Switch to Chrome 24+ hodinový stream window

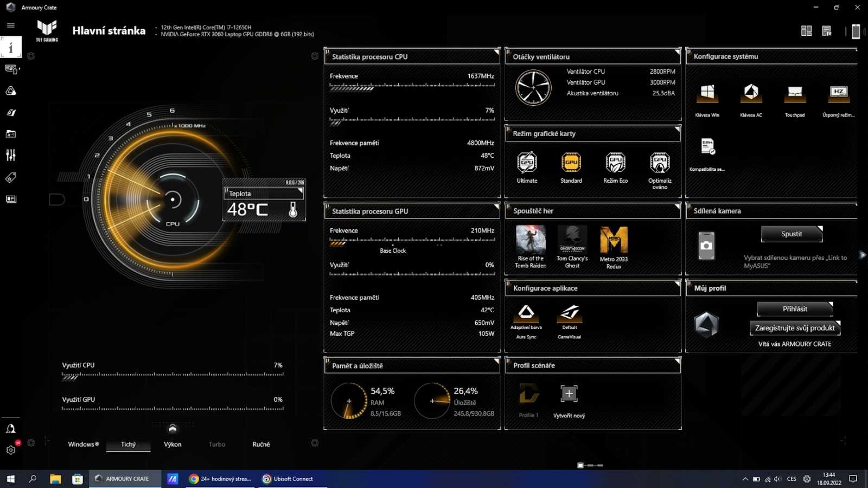tap(221, 479)
